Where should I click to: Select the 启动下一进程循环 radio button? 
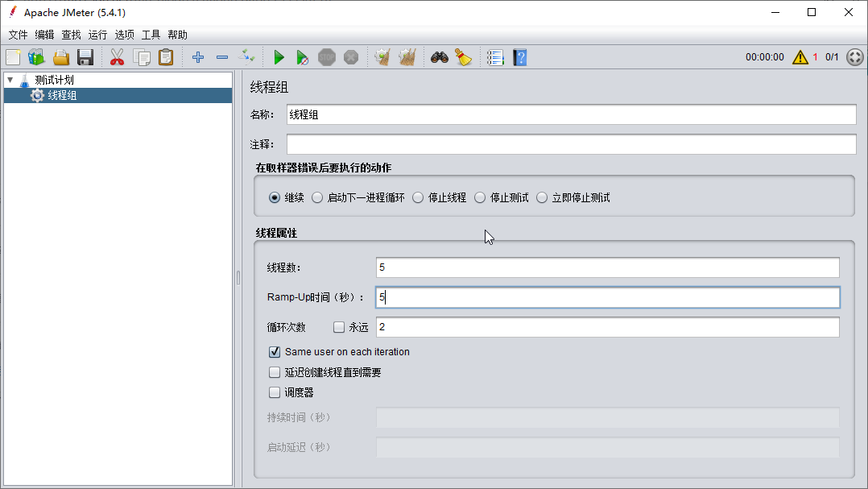[316, 197]
